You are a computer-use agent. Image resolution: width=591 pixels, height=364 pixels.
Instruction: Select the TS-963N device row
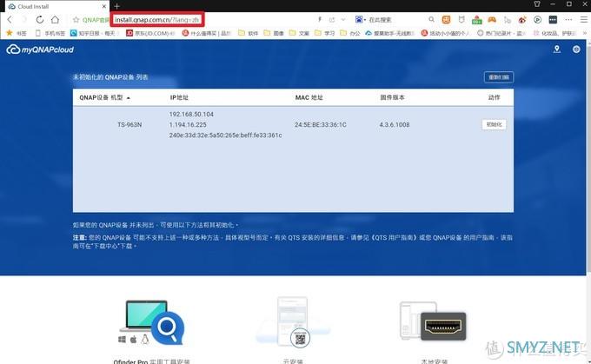click(293, 125)
